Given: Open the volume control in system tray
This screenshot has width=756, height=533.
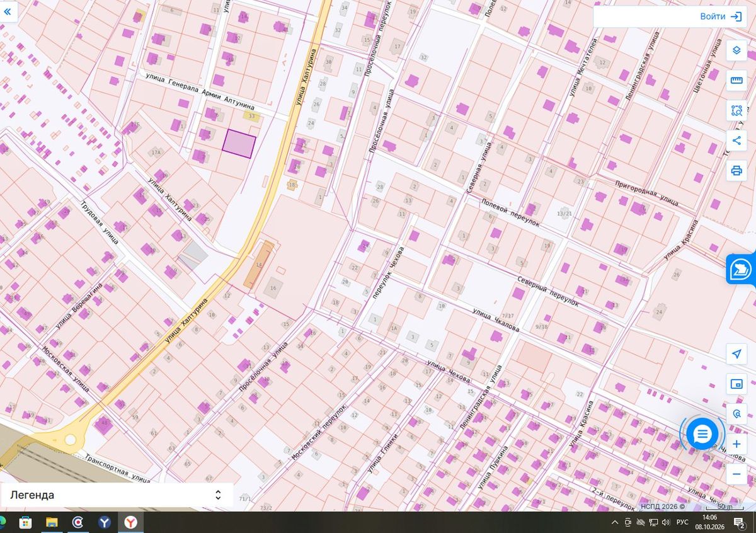Looking at the screenshot, I should point(666,522).
